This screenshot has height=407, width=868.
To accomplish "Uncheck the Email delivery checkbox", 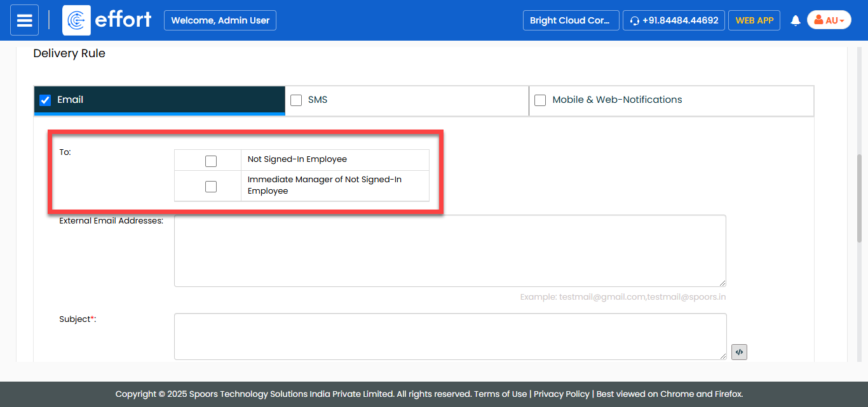I will [45, 100].
